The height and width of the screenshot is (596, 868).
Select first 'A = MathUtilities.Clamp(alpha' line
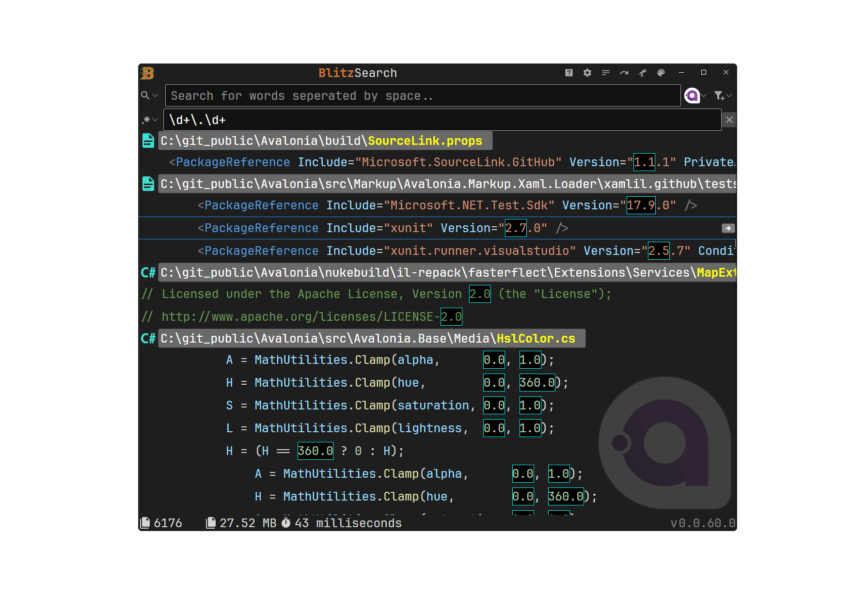click(438, 360)
